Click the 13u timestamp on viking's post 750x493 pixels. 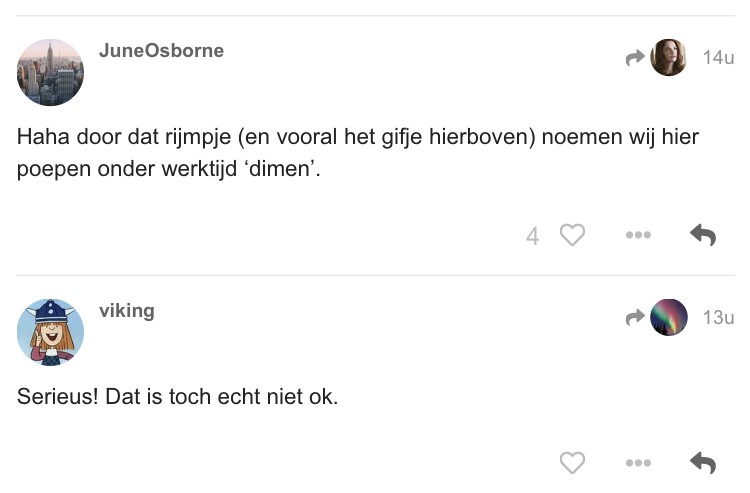[x=718, y=318]
